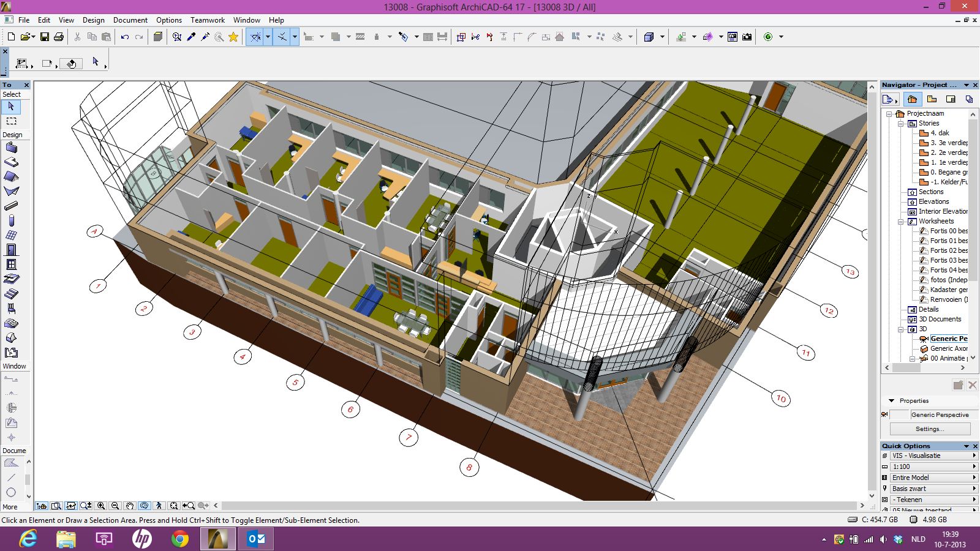The height and width of the screenshot is (551, 980).
Task: Open the Basis zwart pen set dropdown
Action: point(933,489)
